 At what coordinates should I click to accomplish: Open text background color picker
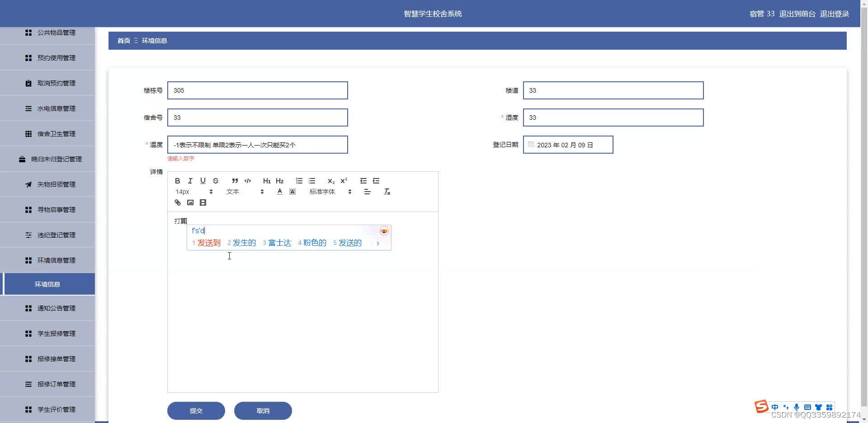pyautogui.click(x=292, y=192)
